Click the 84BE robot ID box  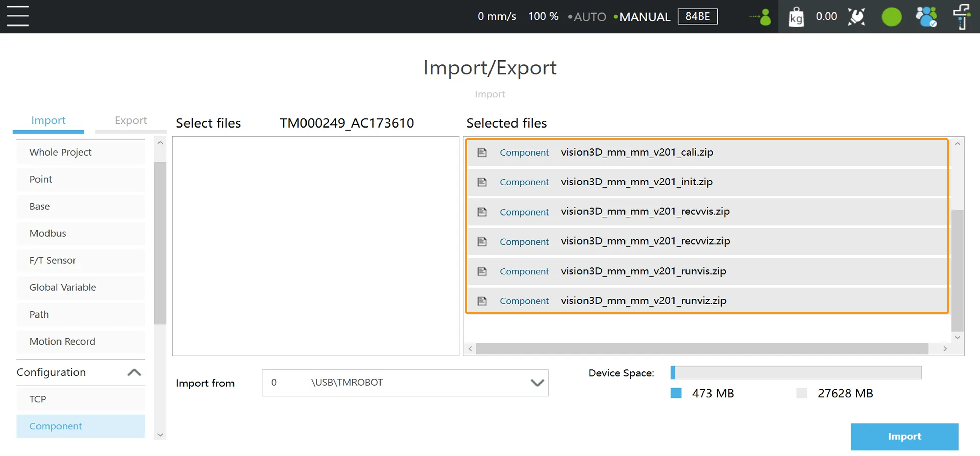(x=697, y=16)
